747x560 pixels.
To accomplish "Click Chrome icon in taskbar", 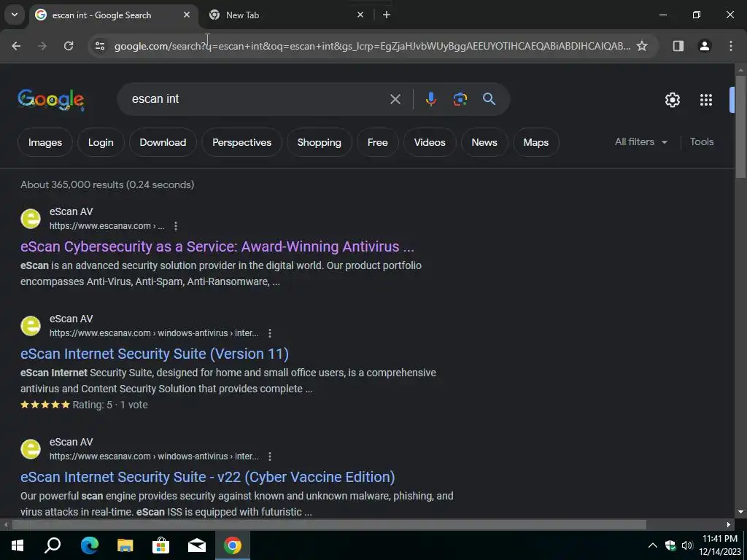I will point(233,545).
